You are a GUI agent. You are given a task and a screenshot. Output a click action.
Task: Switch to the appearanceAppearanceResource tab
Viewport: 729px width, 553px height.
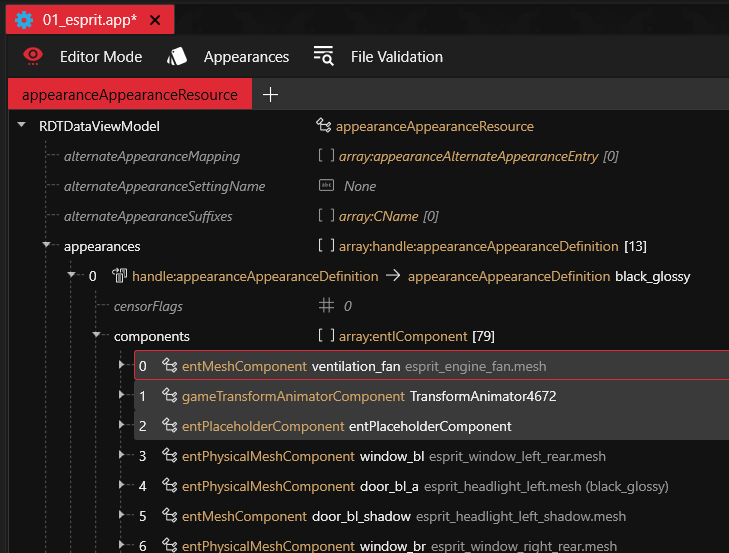[129, 95]
